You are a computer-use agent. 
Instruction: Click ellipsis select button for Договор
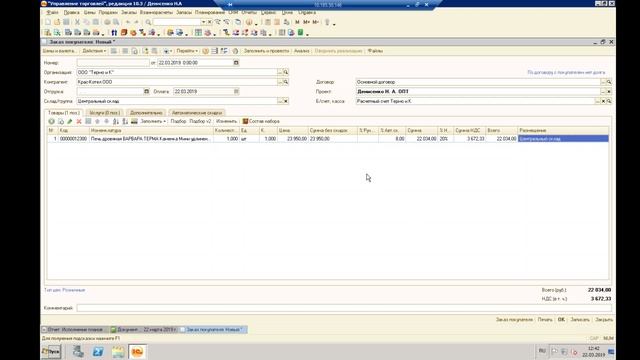coord(603,82)
